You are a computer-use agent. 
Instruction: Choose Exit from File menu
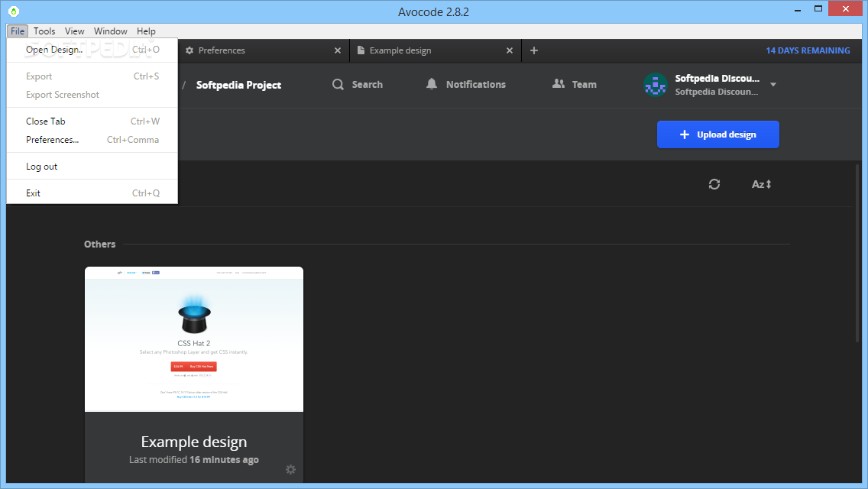(x=92, y=193)
